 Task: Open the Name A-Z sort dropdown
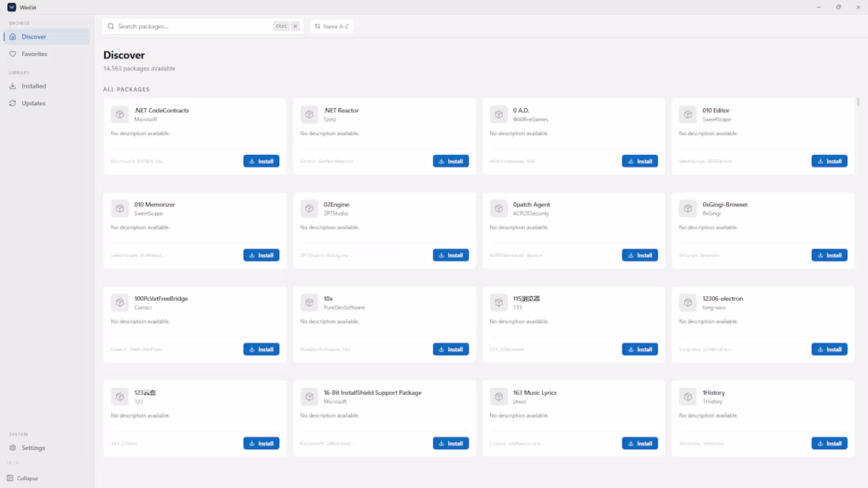click(x=331, y=26)
